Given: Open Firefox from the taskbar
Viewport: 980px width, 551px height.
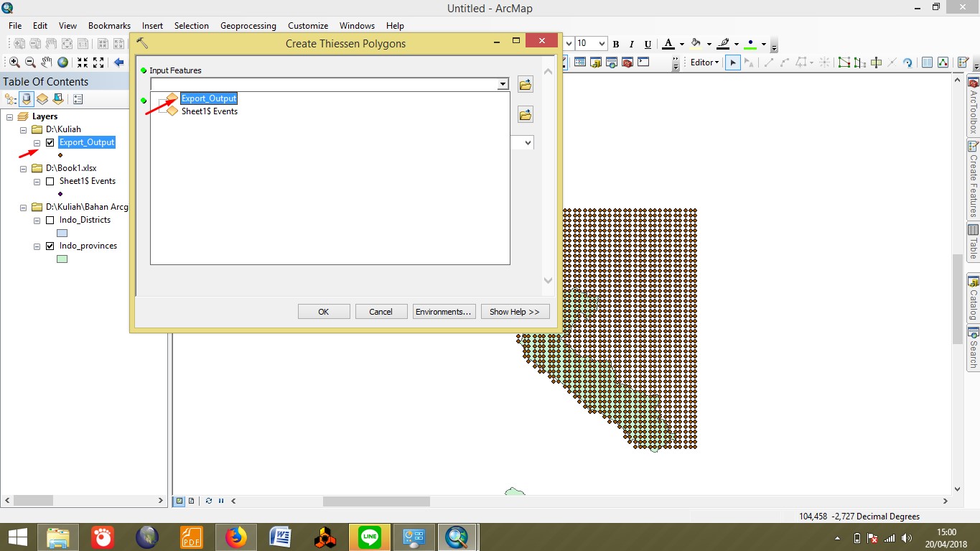Looking at the screenshot, I should (235, 537).
